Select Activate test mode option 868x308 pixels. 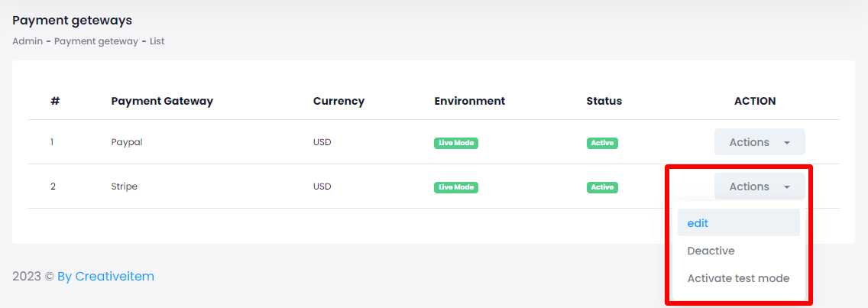pos(738,278)
